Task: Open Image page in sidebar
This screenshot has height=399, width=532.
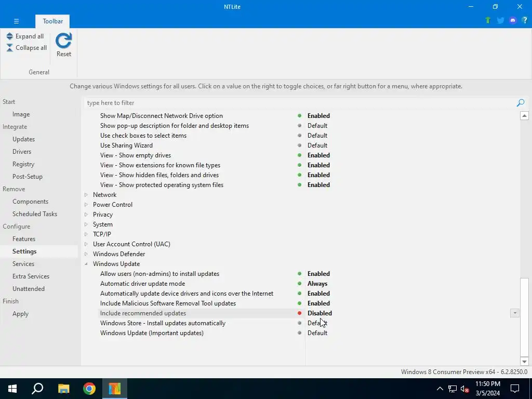Action: [x=21, y=114]
